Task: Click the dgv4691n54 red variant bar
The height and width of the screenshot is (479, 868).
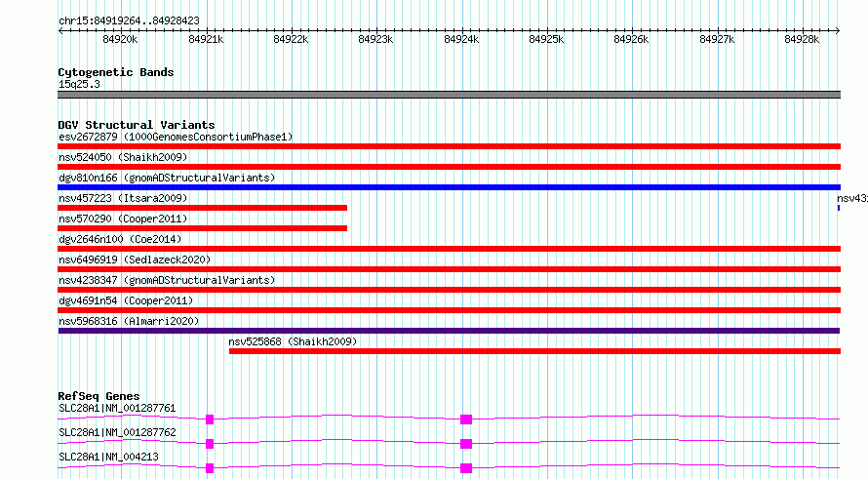Action: [x=449, y=310]
